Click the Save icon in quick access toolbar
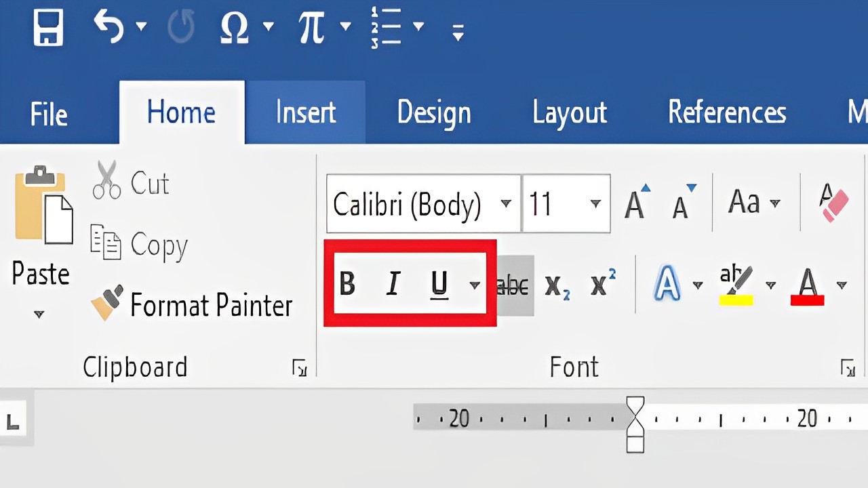 [x=47, y=28]
